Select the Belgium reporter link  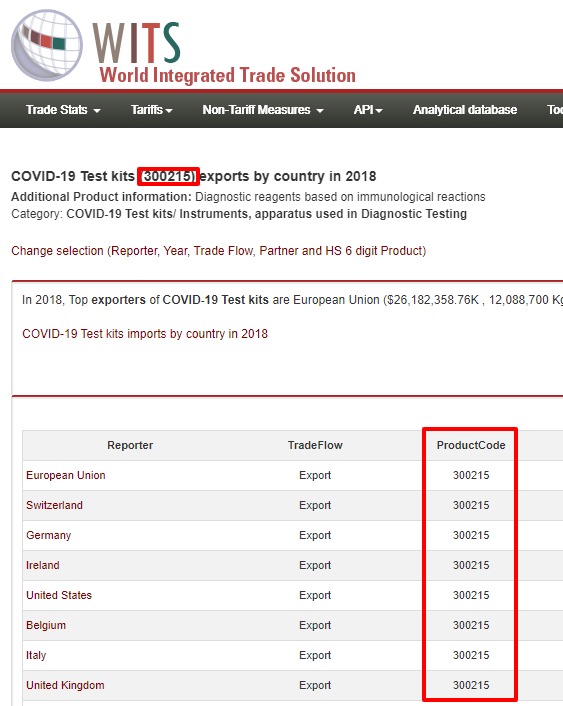[x=46, y=625]
